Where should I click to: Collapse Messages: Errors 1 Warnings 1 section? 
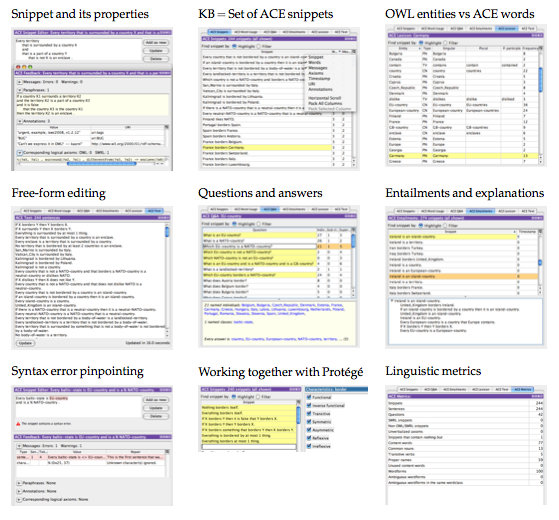[19, 446]
